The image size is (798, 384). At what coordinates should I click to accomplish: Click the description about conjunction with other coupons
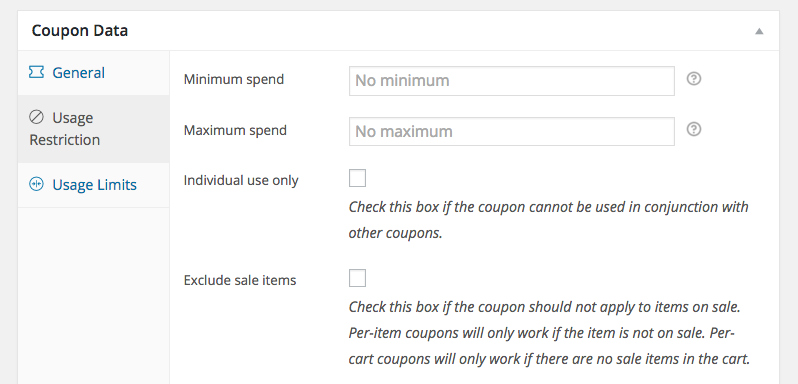(549, 220)
